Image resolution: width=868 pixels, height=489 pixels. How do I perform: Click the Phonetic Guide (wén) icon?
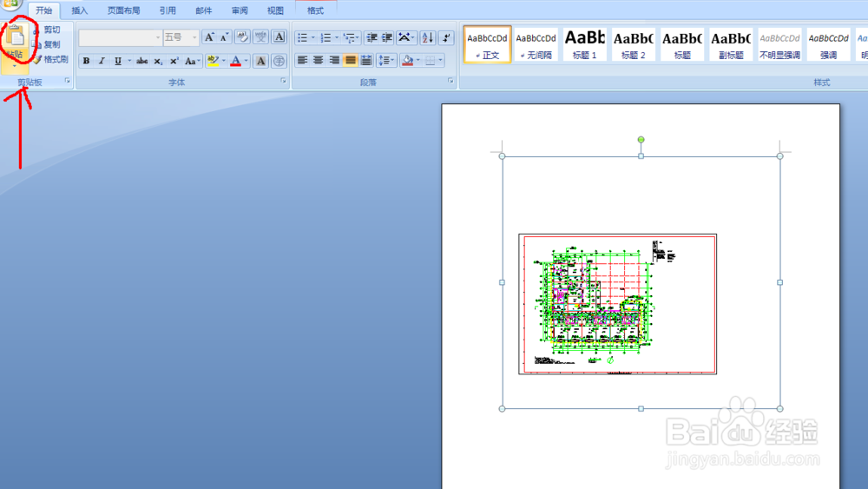coord(260,37)
